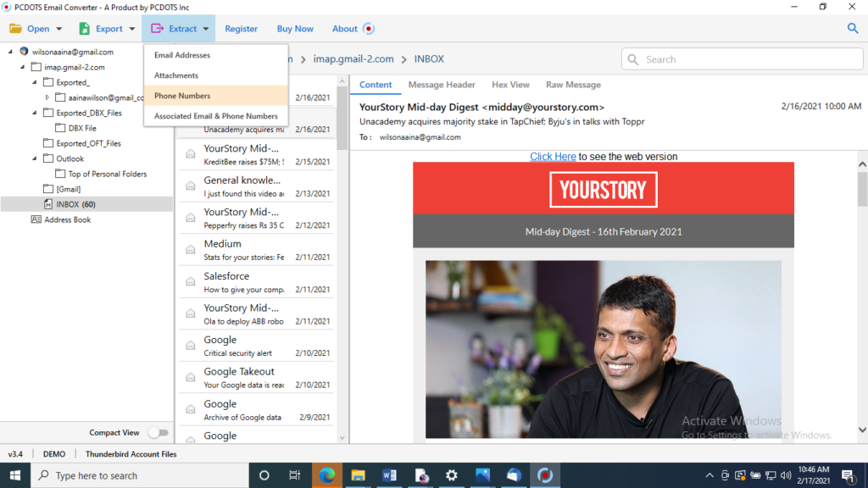Show hidden icons tray chevron
The height and width of the screenshot is (488, 868).
(x=709, y=475)
